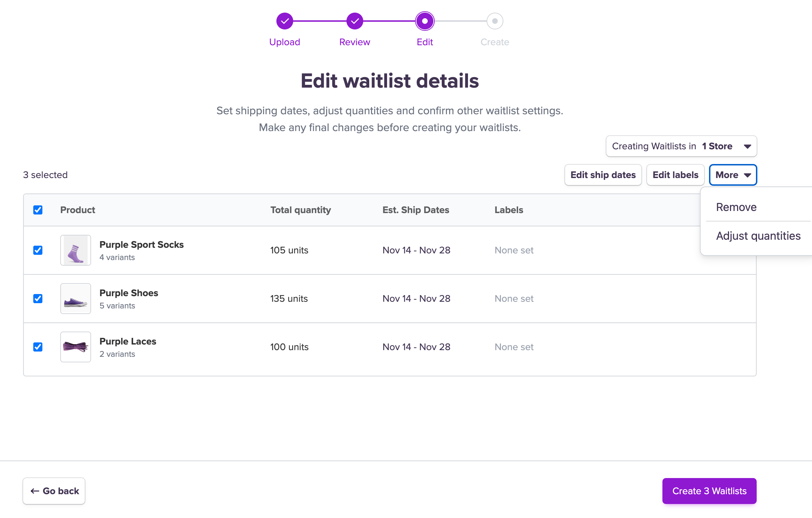Viewport: 812px width, 518px height.
Task: Untick the Purple Laces checkbox
Action: click(38, 347)
